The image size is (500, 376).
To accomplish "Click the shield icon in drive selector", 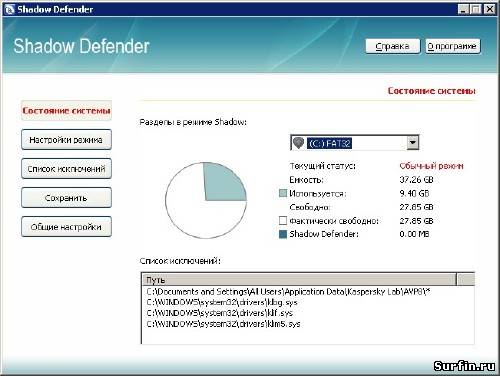I will (x=298, y=143).
